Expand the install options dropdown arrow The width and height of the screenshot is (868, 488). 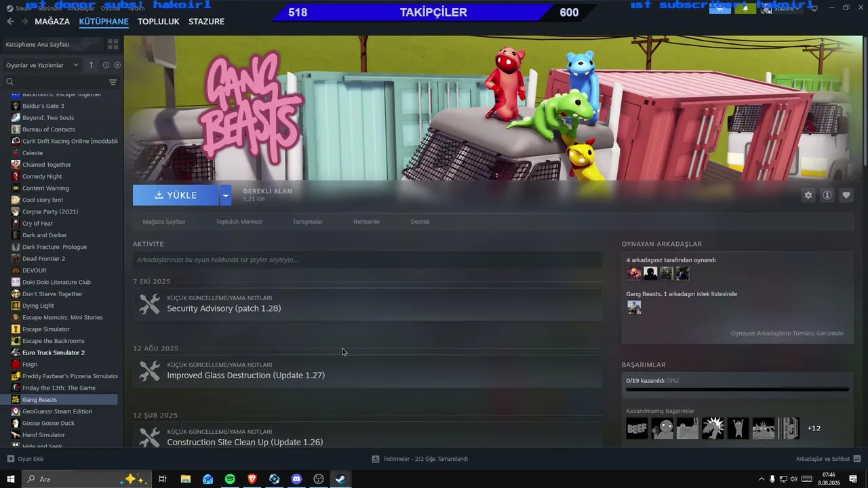pos(225,195)
